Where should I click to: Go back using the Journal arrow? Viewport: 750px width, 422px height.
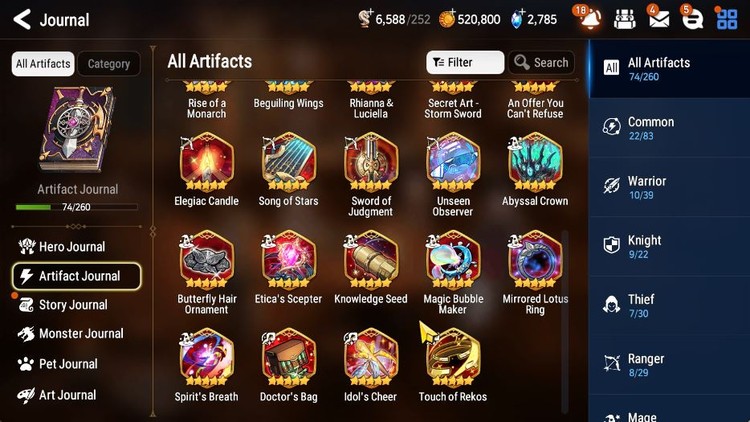[x=22, y=20]
